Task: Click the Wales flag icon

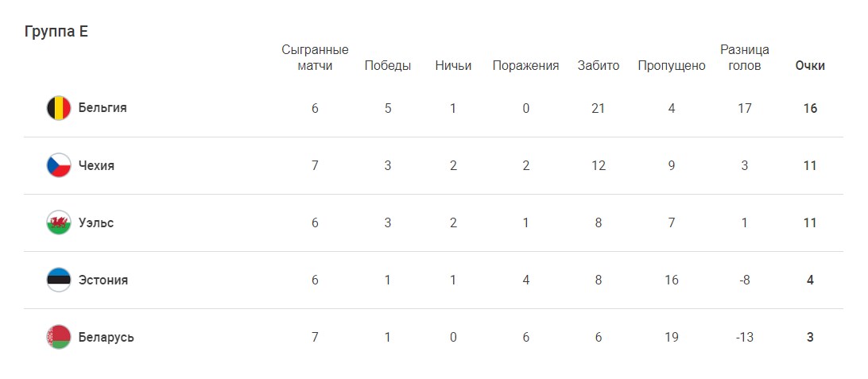Action: pyautogui.click(x=59, y=222)
